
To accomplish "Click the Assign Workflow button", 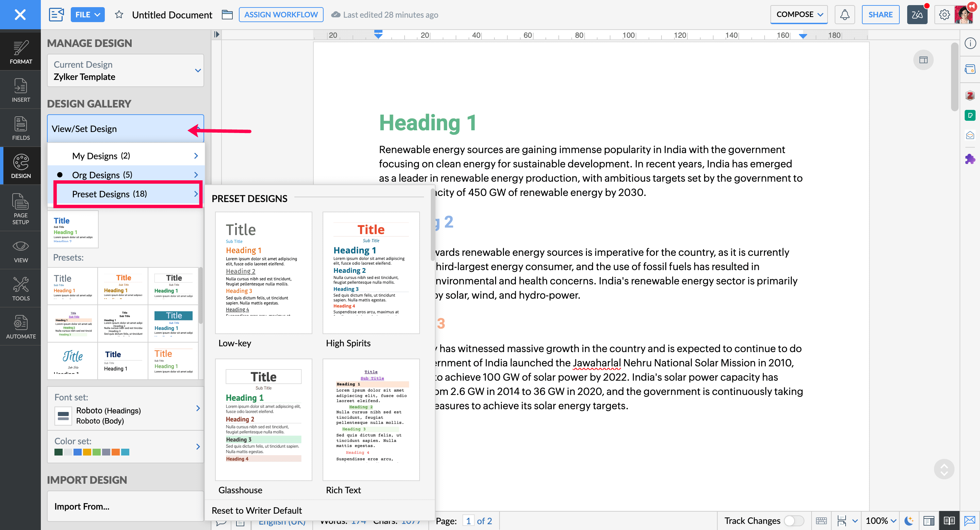I will click(281, 14).
